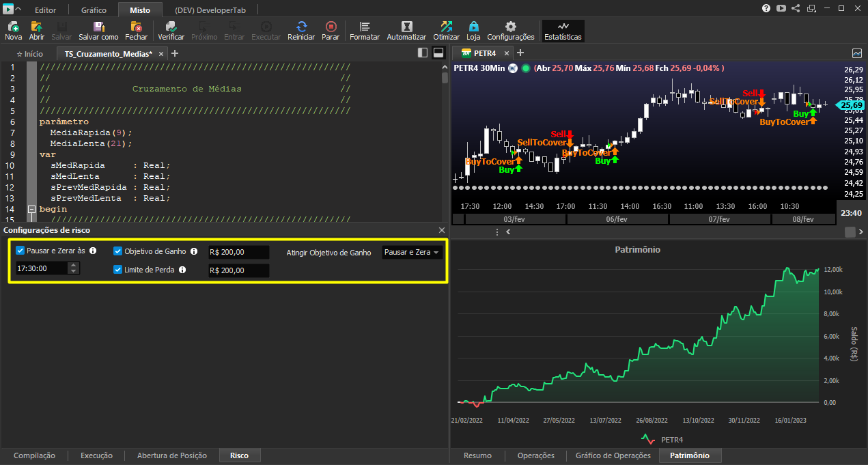Click the chart icon right of PETR4 tab

pyautogui.click(x=857, y=53)
